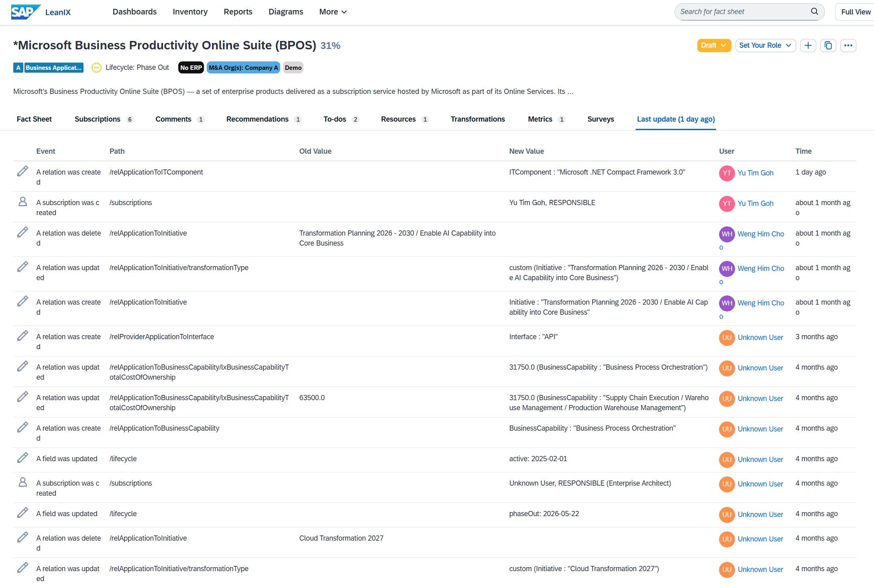Click the pencil icon on the active: 2025-02-01 row

tap(22, 458)
